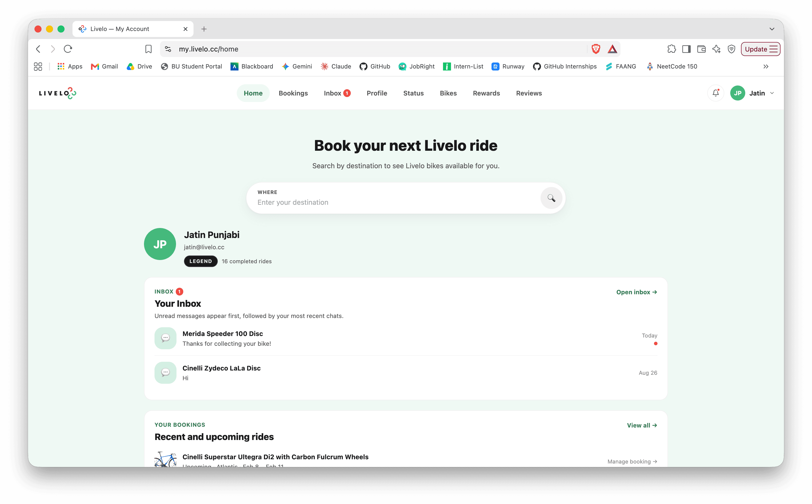
Task: Open the Drive bookmark
Action: (x=139, y=66)
